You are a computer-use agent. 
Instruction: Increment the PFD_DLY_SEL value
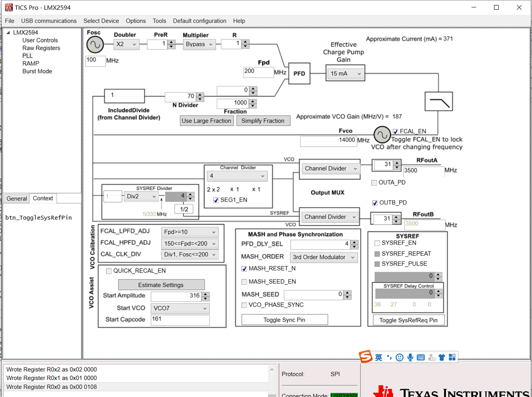(x=354, y=243)
